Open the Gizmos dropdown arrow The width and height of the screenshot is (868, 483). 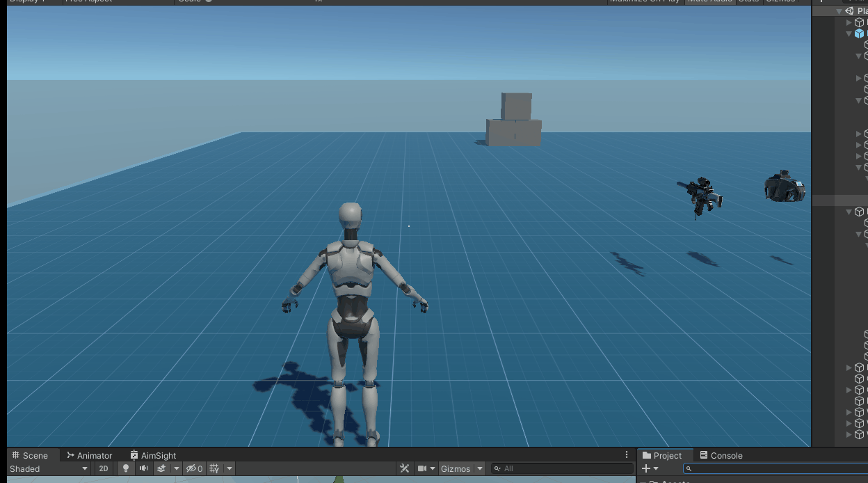click(480, 468)
